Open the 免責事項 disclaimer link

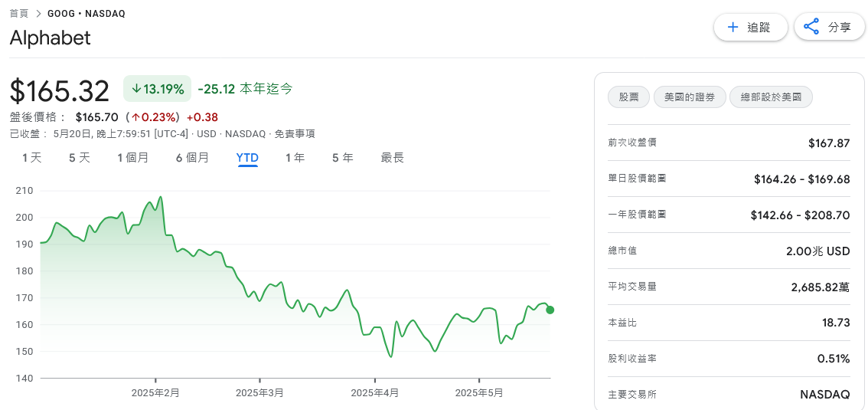(295, 133)
